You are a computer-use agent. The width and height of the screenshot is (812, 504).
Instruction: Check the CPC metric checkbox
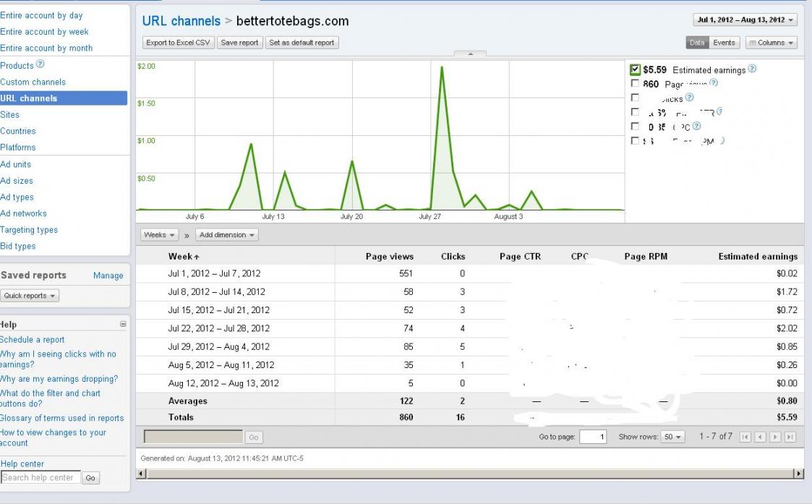(x=635, y=127)
